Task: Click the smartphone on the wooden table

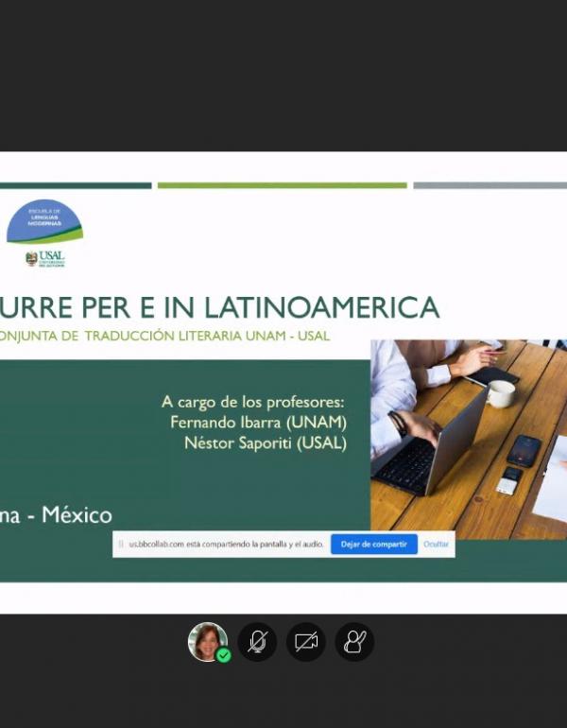Action: click(524, 450)
